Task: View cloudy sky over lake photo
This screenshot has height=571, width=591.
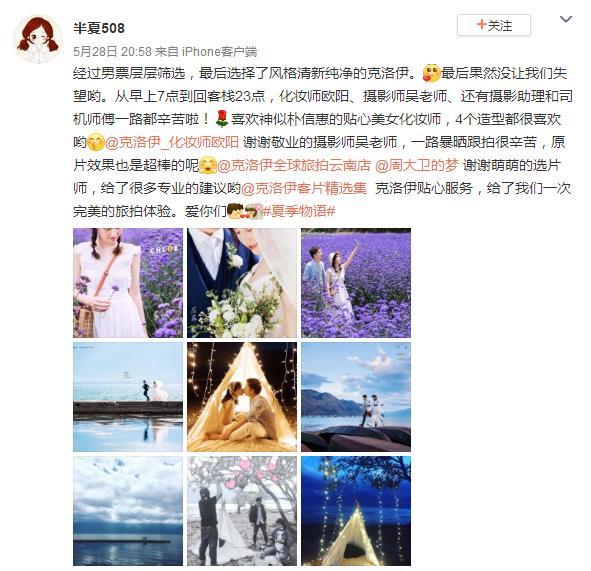Action: 128,511
